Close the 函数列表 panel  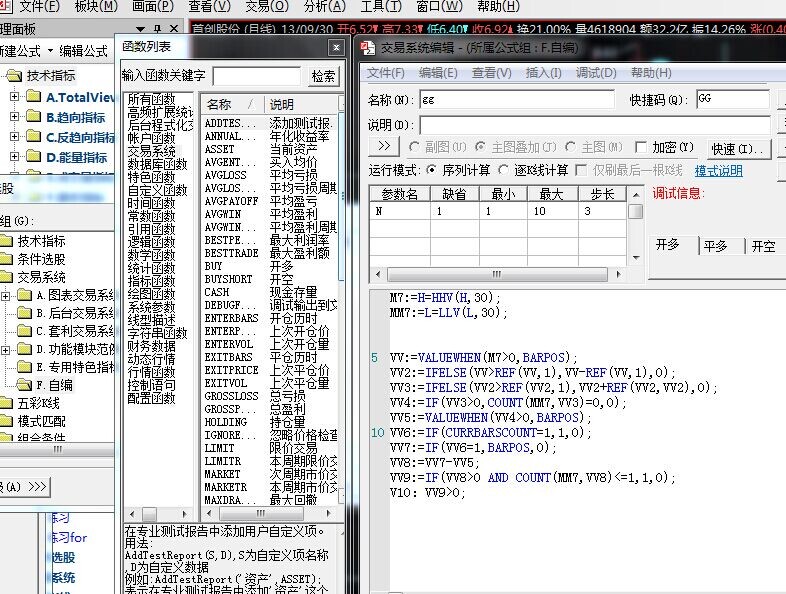pyautogui.click(x=336, y=48)
